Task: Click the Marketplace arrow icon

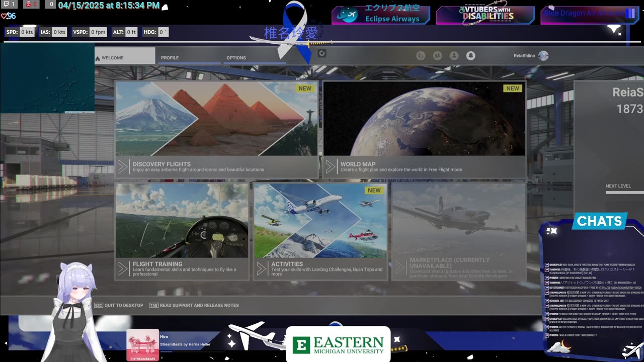Action: click(x=400, y=267)
